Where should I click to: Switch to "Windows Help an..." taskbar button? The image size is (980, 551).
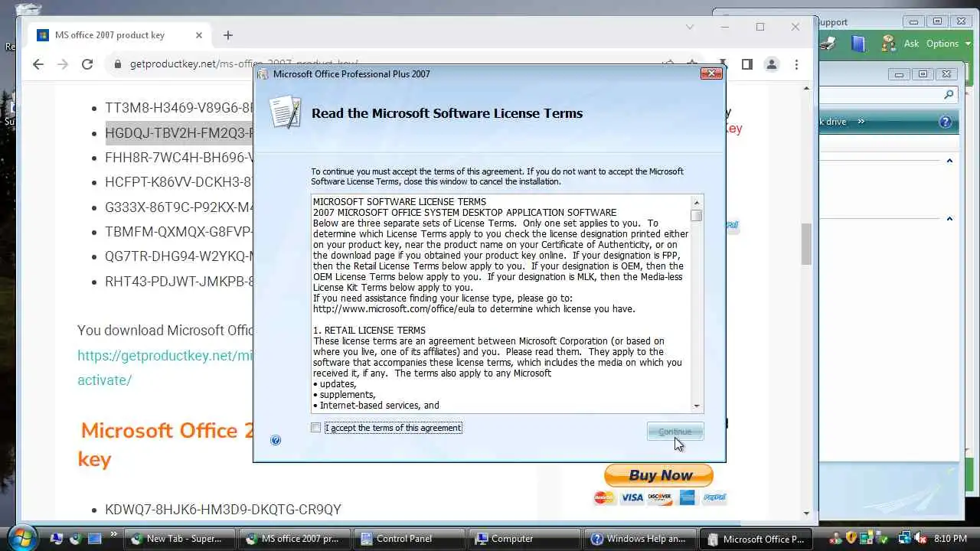(x=641, y=539)
